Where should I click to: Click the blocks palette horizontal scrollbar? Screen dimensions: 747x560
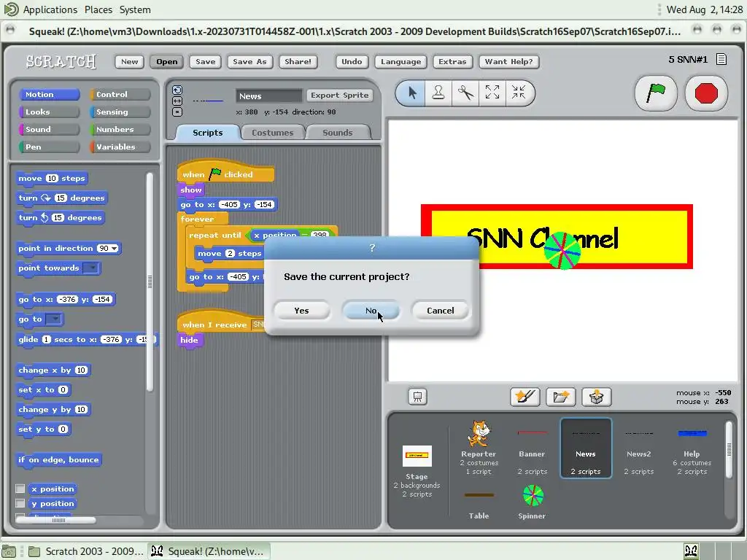56,520
